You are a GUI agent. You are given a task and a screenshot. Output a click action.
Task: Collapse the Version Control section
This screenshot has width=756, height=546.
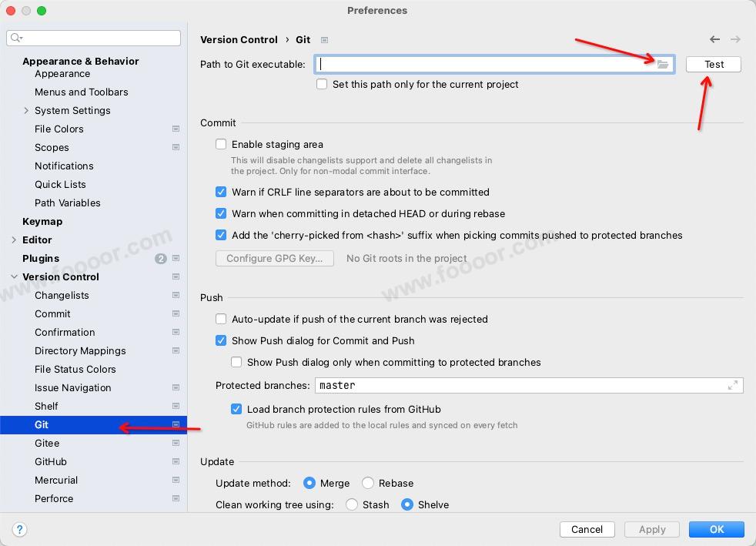click(14, 277)
